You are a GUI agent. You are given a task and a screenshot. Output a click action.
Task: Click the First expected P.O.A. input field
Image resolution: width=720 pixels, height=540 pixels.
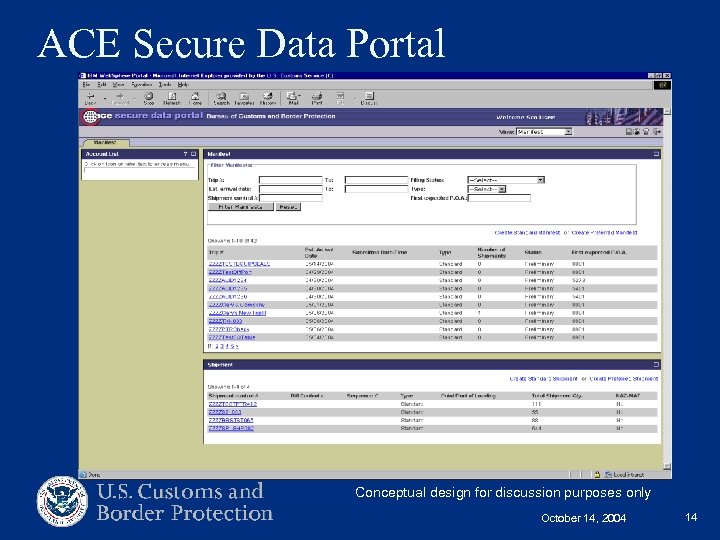(499, 198)
